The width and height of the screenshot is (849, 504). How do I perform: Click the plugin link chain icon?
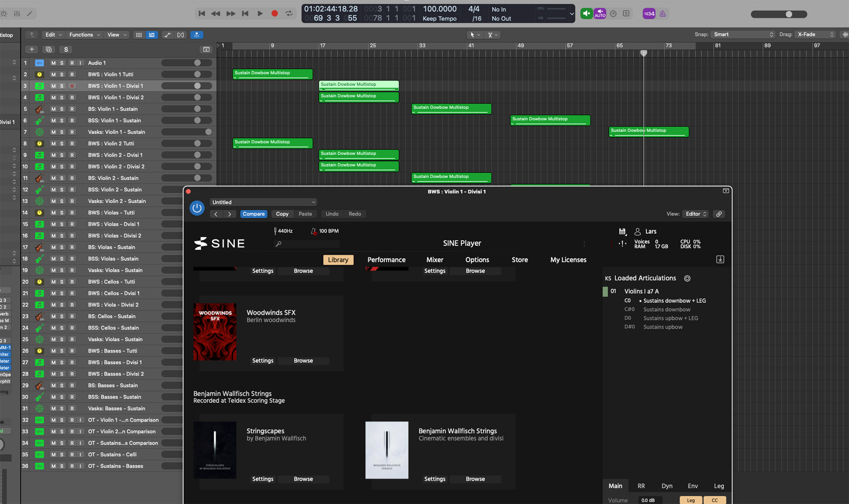[719, 214]
